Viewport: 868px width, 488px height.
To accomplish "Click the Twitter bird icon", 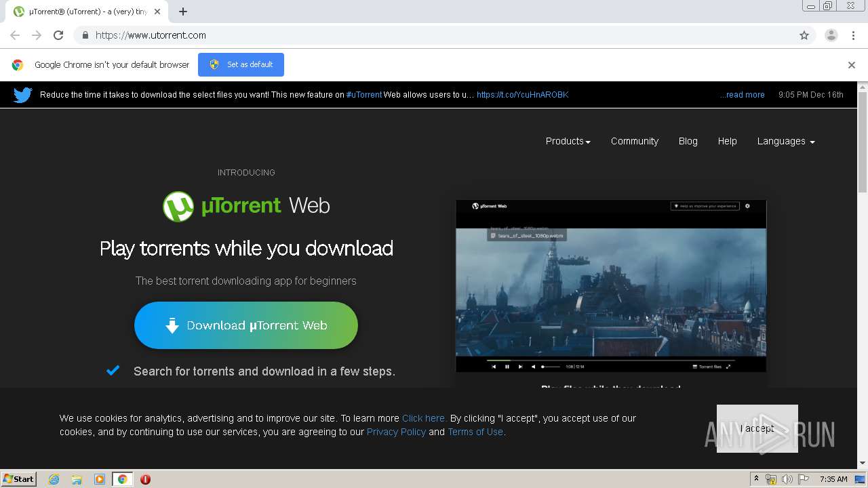I will (22, 95).
